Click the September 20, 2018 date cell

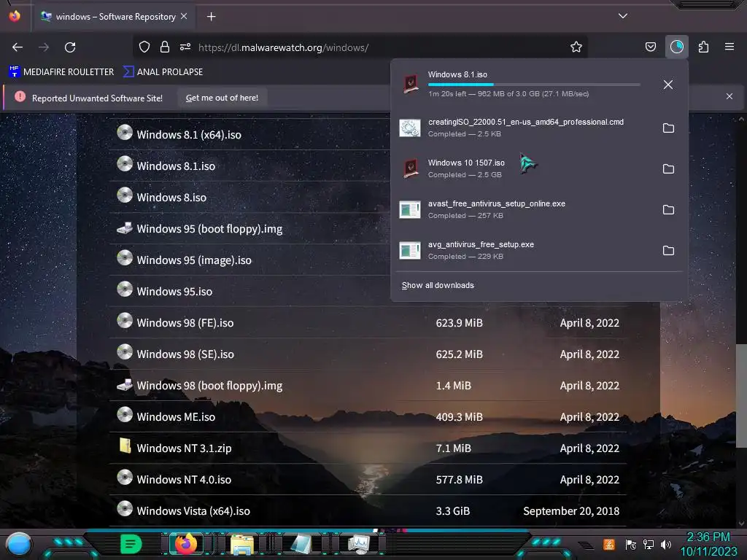click(x=571, y=511)
